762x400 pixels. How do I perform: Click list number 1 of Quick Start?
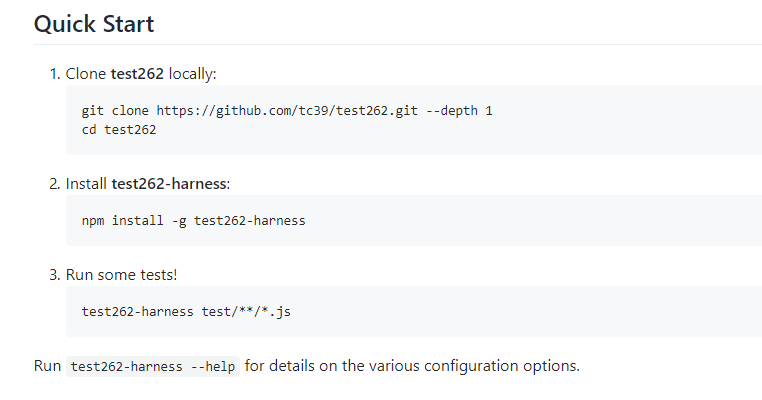click(55, 74)
